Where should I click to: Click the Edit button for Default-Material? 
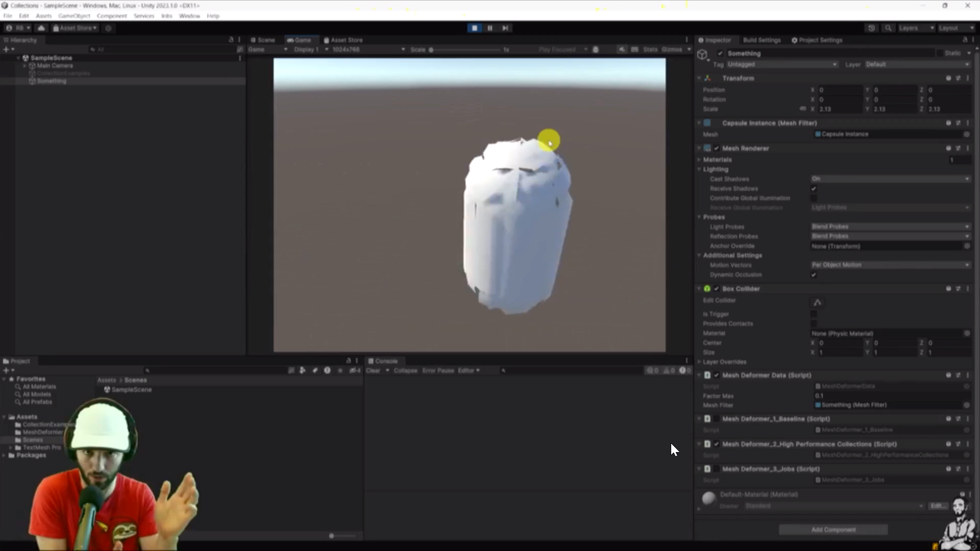[x=937, y=506]
